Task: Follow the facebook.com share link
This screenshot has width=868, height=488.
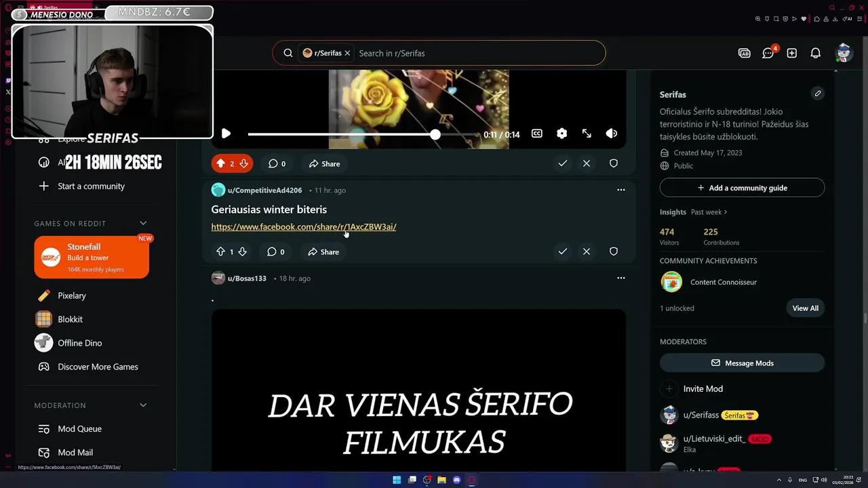Action: tap(304, 227)
